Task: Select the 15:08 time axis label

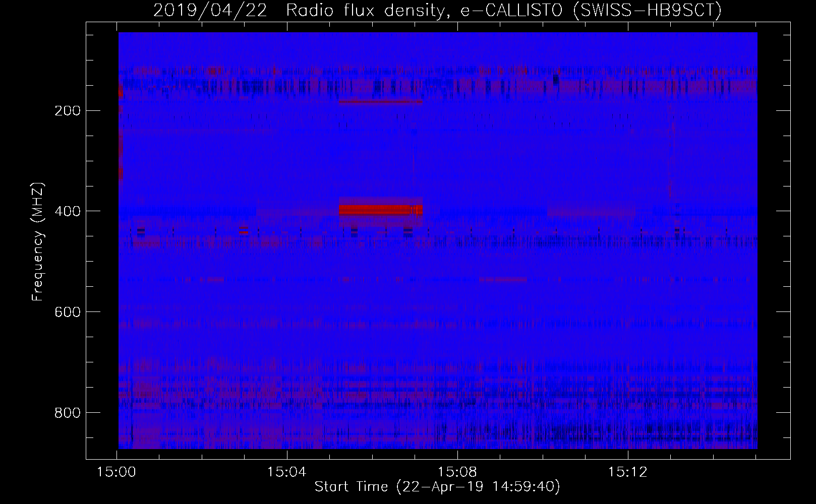Action: pyautogui.click(x=457, y=472)
